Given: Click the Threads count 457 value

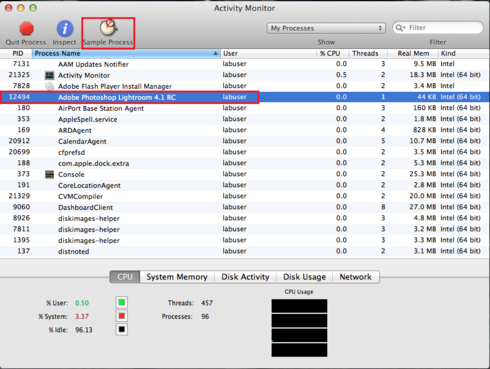Looking at the screenshot, I should click(x=207, y=303).
